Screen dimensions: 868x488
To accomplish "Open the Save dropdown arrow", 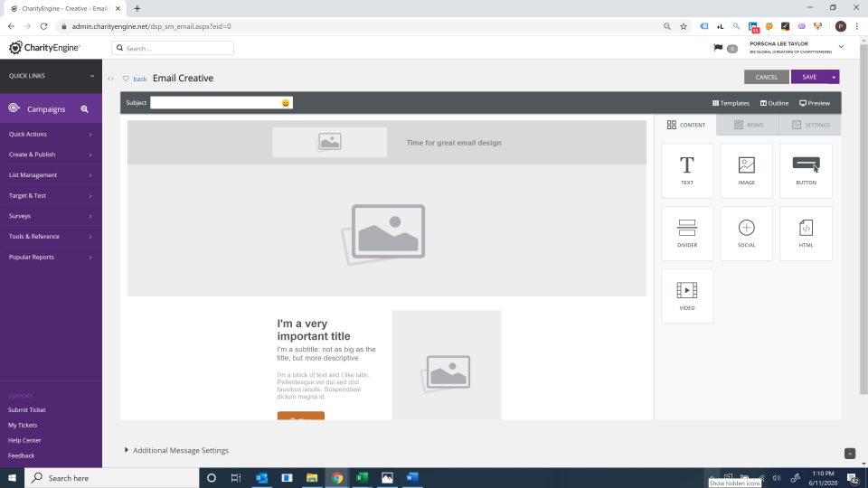I will (834, 77).
